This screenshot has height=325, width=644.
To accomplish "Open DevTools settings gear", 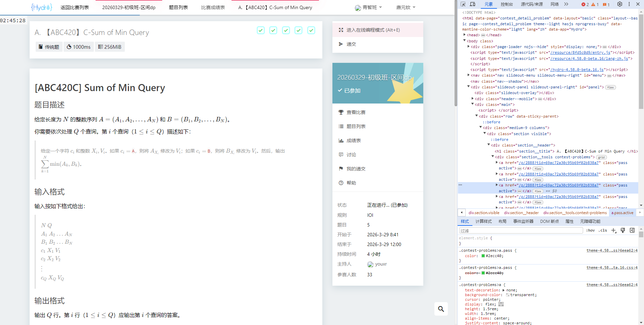I will (x=619, y=4).
